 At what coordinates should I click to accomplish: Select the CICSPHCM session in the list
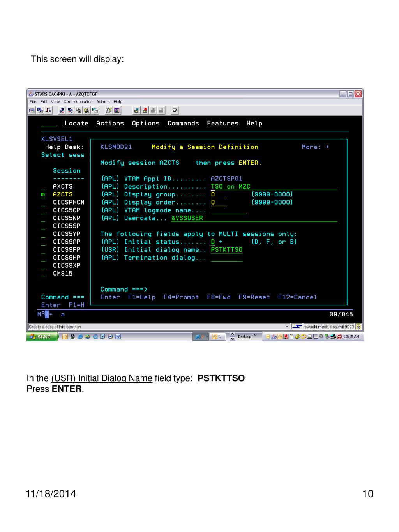(x=69, y=202)
